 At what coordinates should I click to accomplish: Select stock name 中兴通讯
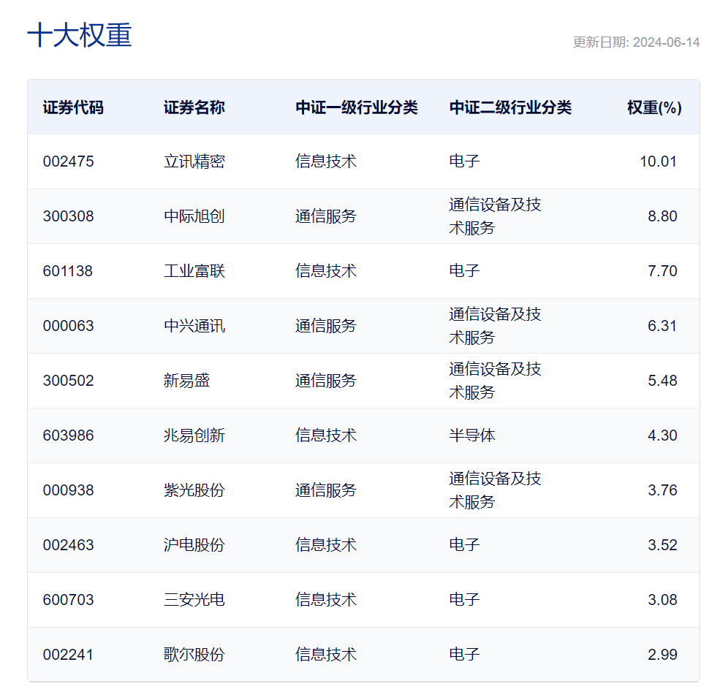[194, 326]
